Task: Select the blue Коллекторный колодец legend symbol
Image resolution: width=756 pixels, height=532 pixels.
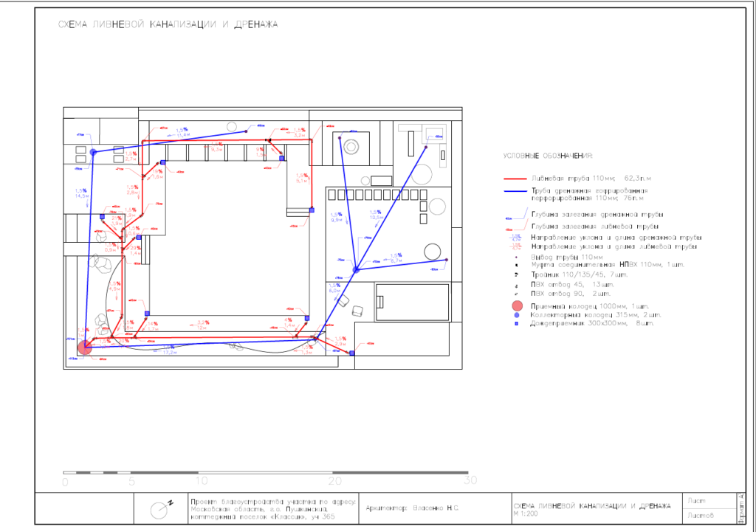Action: coord(517,315)
